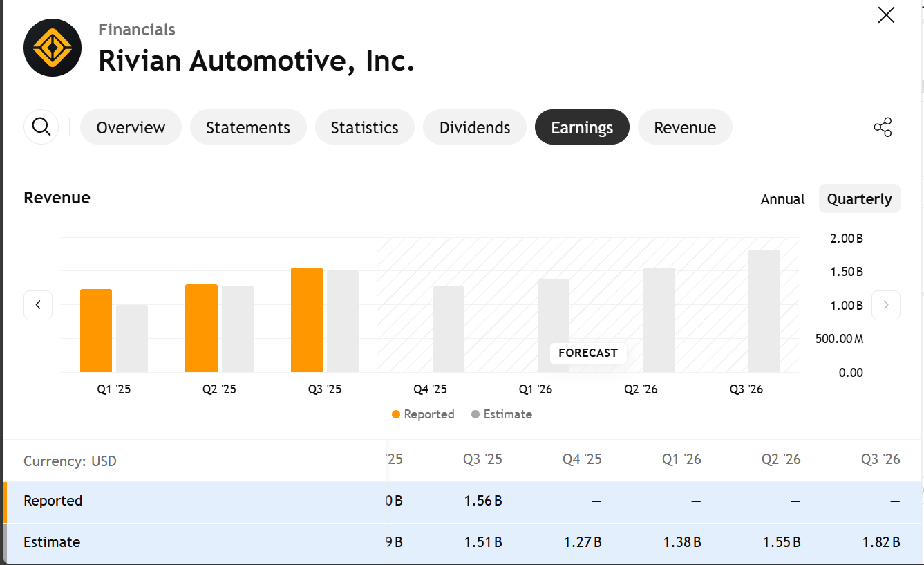
Task: Click the Rivian company logo icon
Action: click(x=53, y=47)
